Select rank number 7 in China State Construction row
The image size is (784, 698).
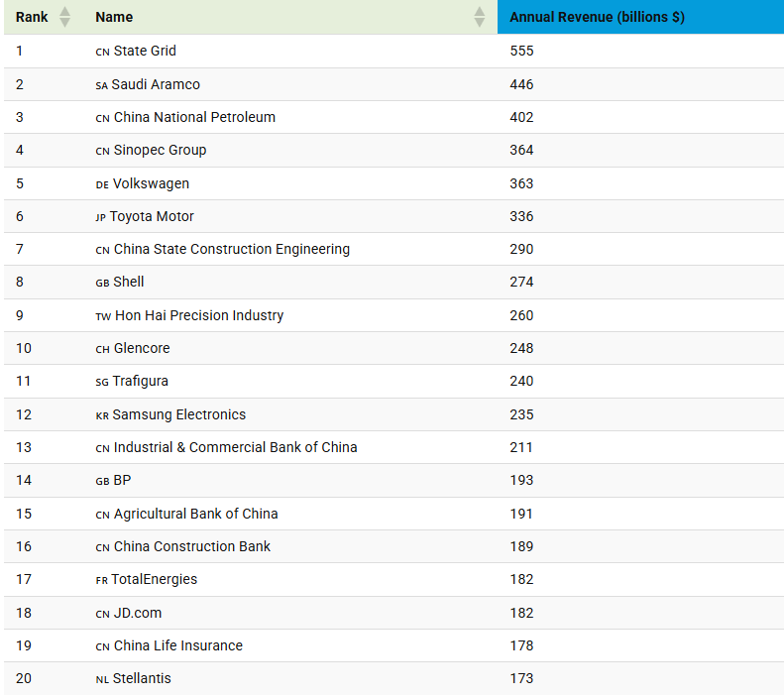[x=20, y=249]
